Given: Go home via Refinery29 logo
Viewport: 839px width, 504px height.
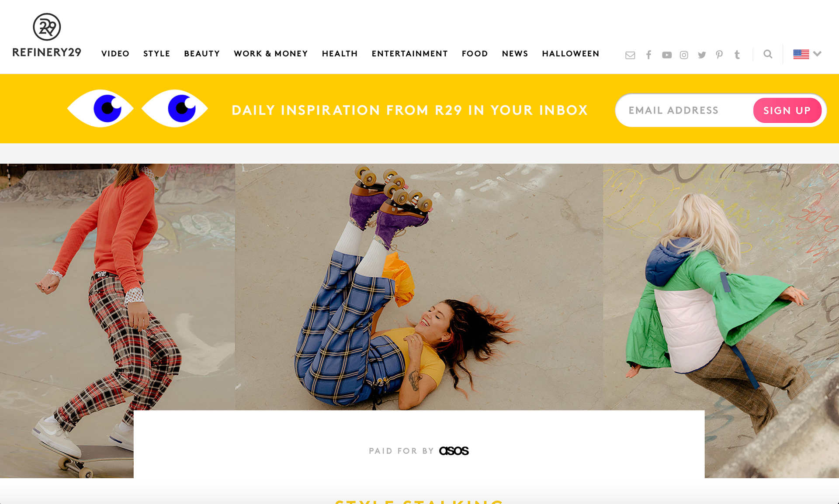Looking at the screenshot, I should tap(47, 35).
